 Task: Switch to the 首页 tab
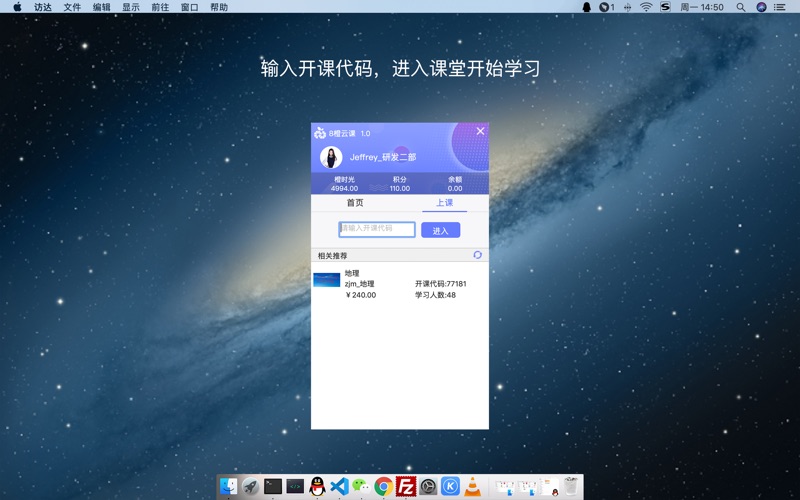tap(355, 203)
